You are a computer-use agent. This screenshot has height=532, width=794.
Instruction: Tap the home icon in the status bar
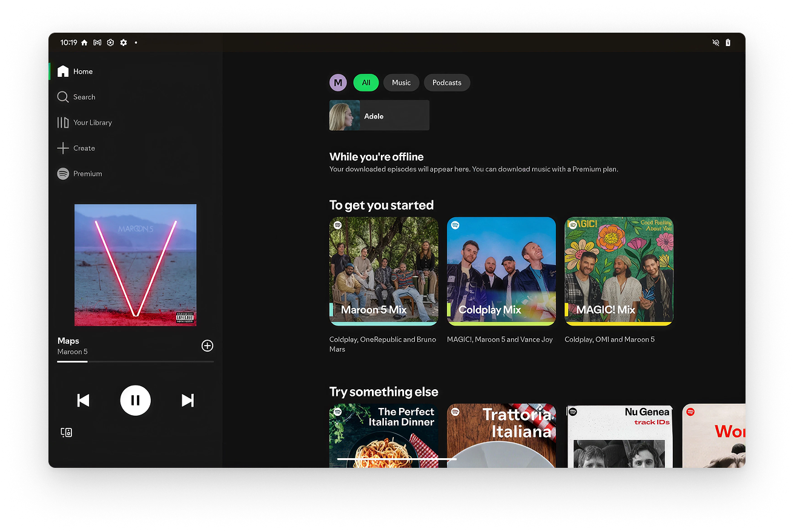click(84, 43)
